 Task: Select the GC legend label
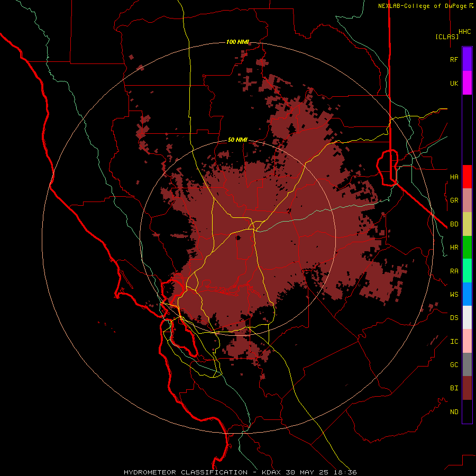click(x=454, y=364)
